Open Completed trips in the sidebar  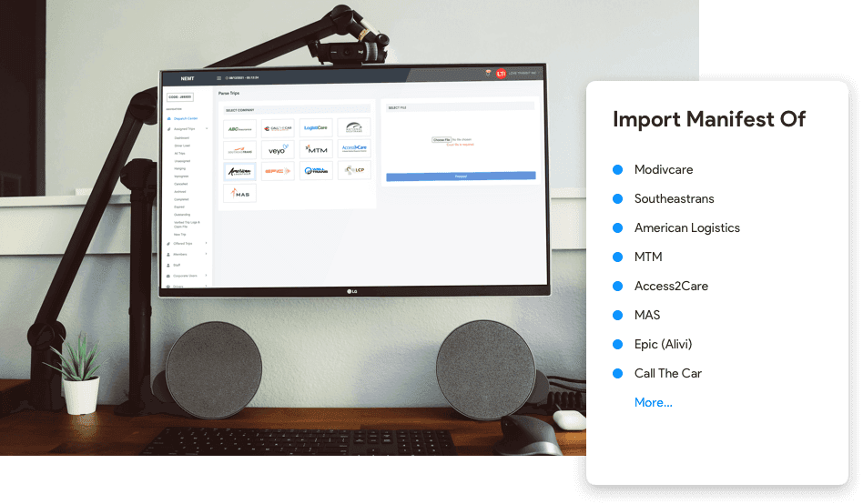tap(181, 199)
